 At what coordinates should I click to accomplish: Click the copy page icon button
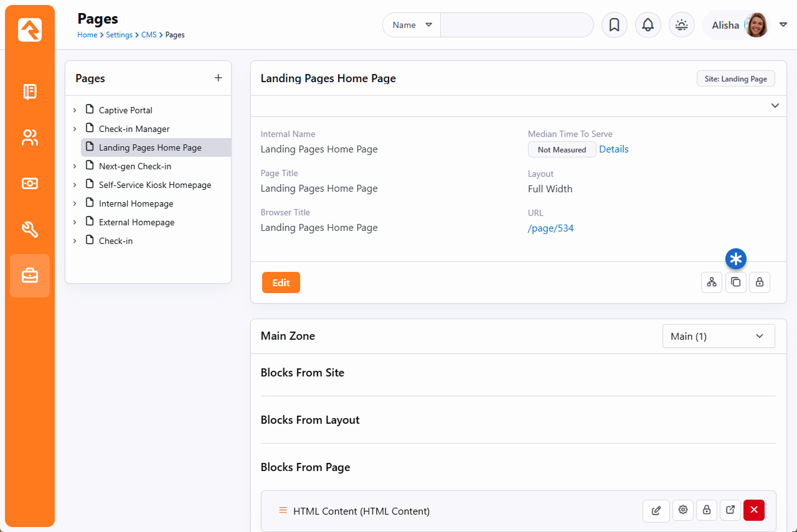coord(736,282)
